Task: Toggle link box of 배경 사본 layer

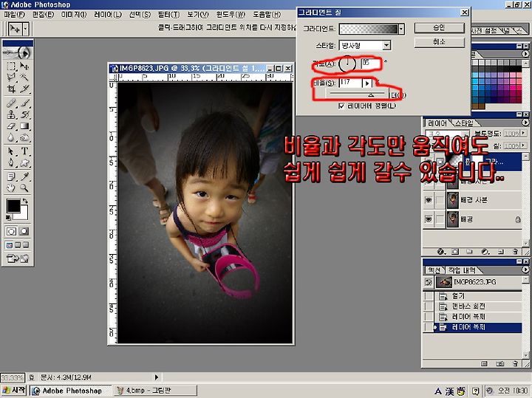Action: [440, 200]
